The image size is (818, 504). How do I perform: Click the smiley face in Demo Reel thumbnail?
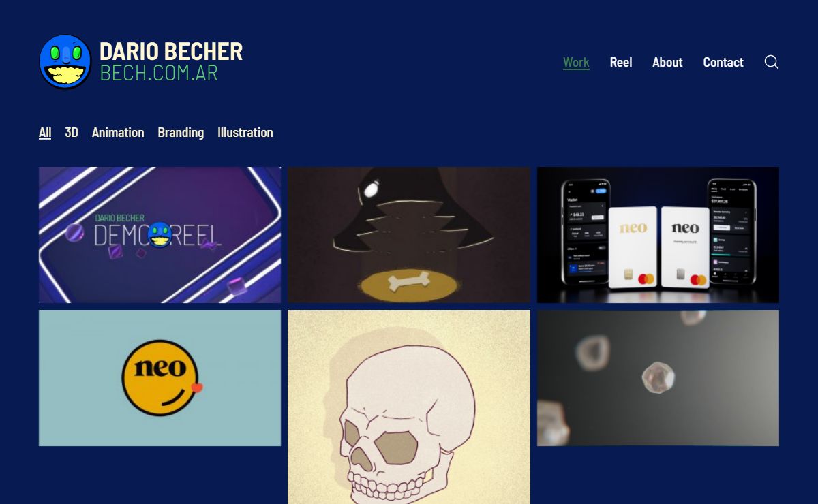tap(160, 235)
